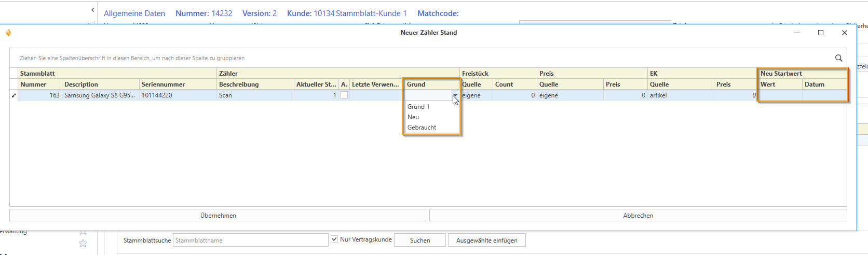The image size is (868, 255).
Task: Collapse the left sidebar with chevron arrow
Action: [x=92, y=10]
